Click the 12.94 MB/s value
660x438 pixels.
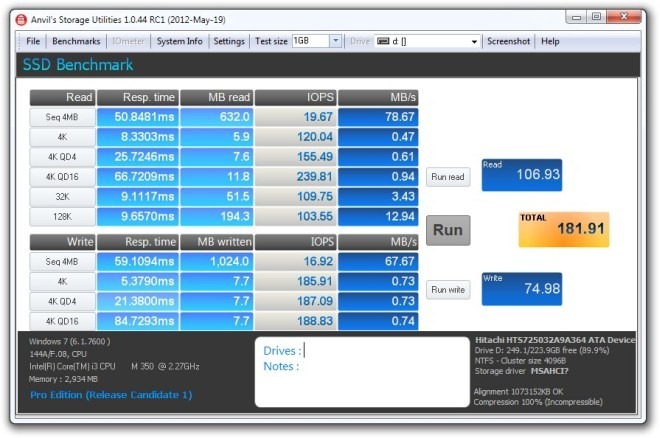(378, 217)
